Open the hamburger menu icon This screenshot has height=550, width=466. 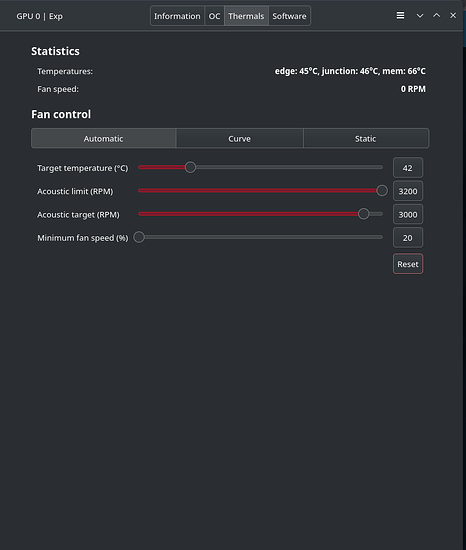(x=400, y=15)
